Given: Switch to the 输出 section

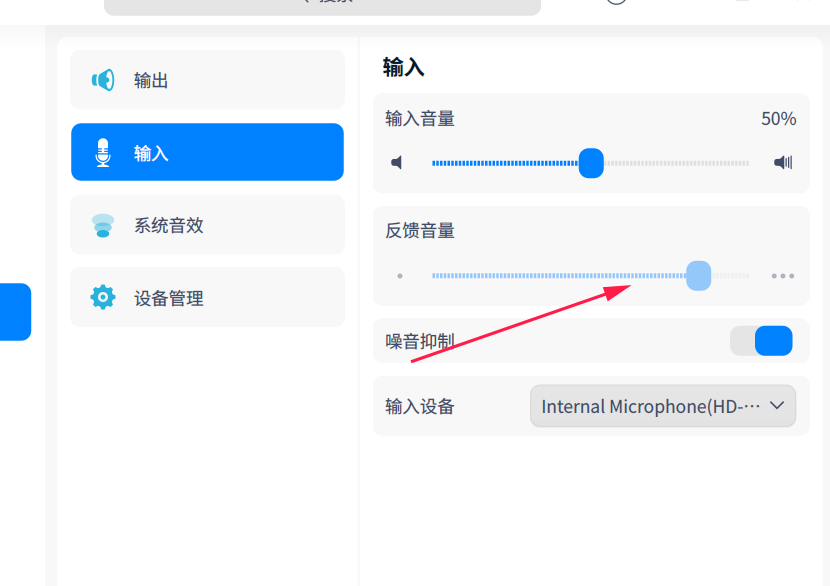Looking at the screenshot, I should [x=207, y=80].
